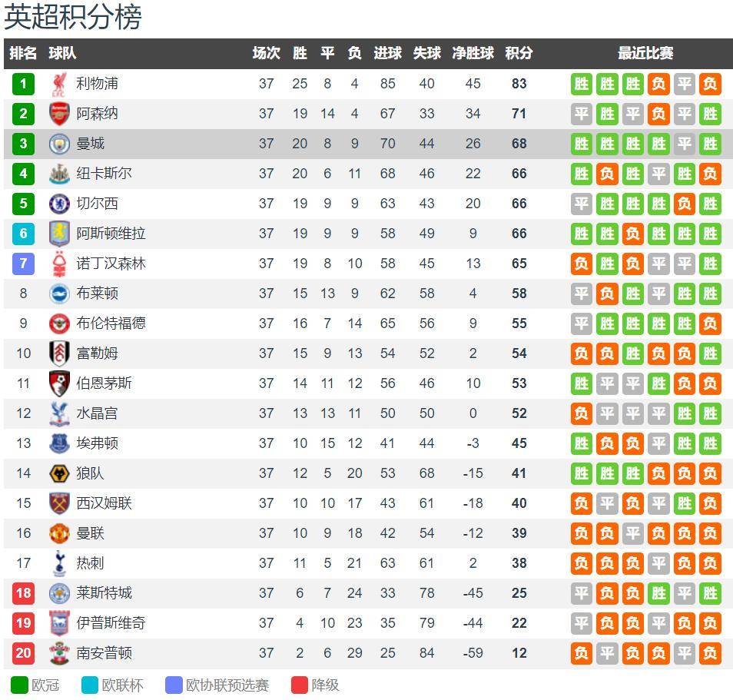
Task: Click the Brentford club crest icon
Action: click(59, 323)
